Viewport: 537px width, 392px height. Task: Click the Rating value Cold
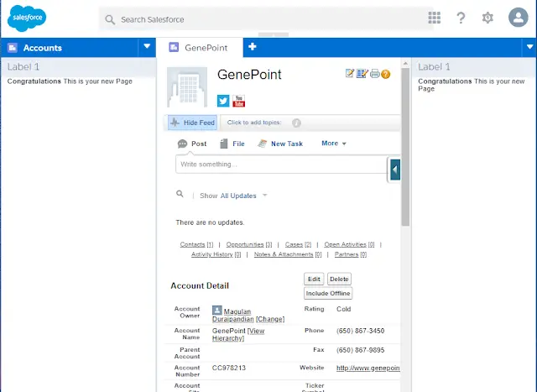coord(343,309)
